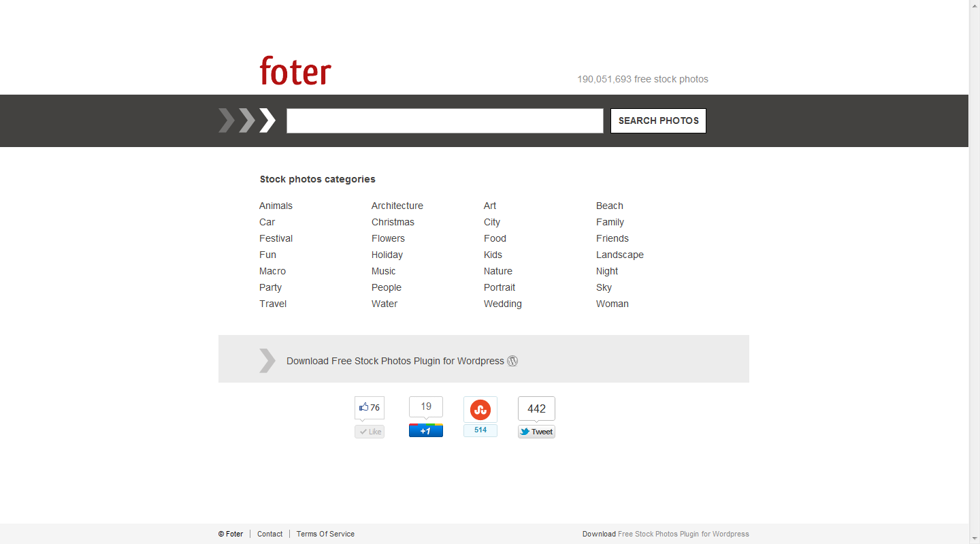Viewport: 980px width, 544px height.
Task: Open Wedding stock photos
Action: (503, 304)
